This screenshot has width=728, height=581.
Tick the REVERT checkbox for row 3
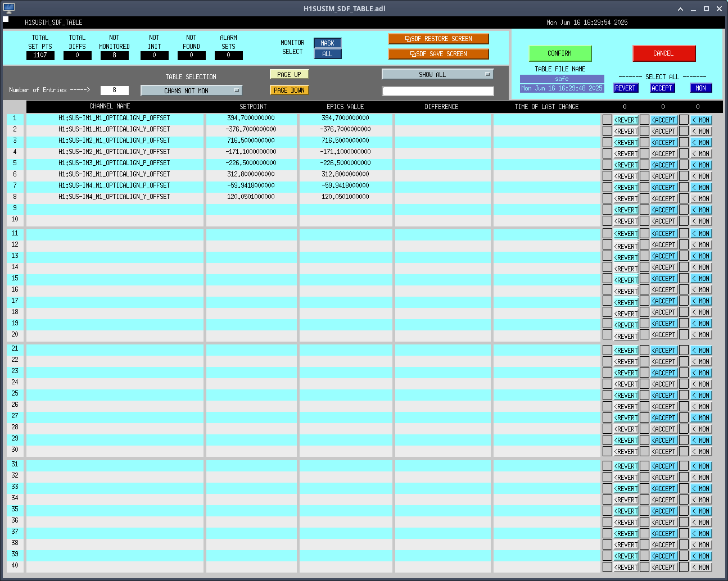(607, 142)
